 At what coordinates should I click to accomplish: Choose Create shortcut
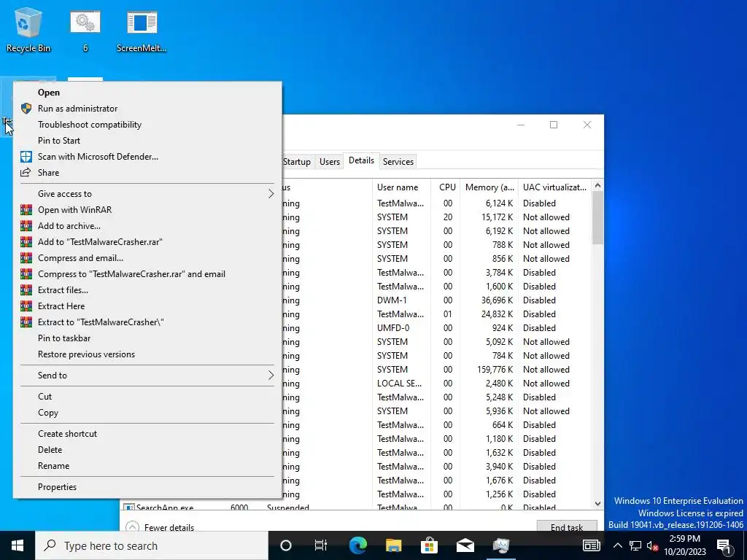pyautogui.click(x=147, y=434)
